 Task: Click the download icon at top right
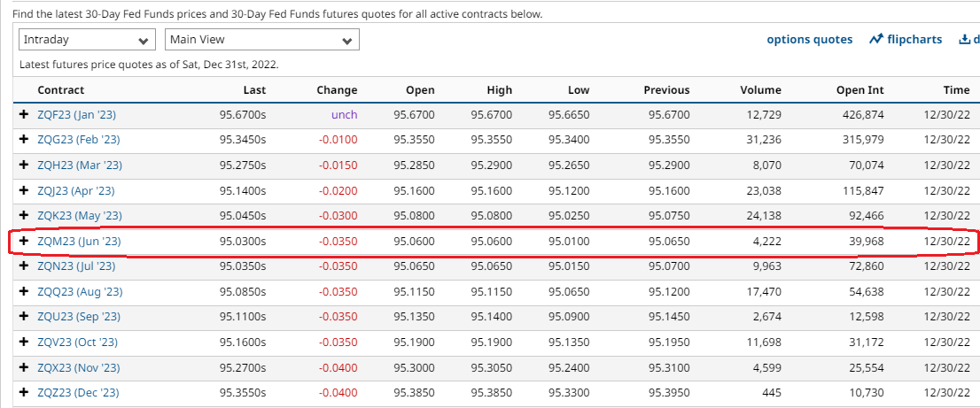pyautogui.click(x=964, y=40)
